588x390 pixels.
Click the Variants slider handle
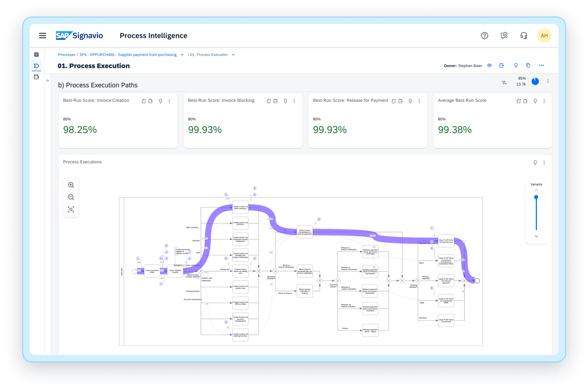[x=536, y=197]
